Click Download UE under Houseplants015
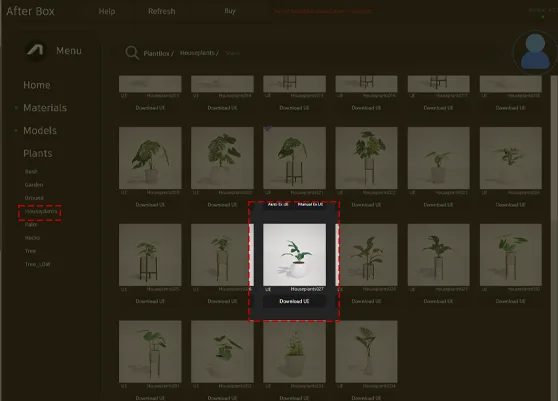This screenshot has width=558, height=401. pyautogui.click(x=294, y=108)
